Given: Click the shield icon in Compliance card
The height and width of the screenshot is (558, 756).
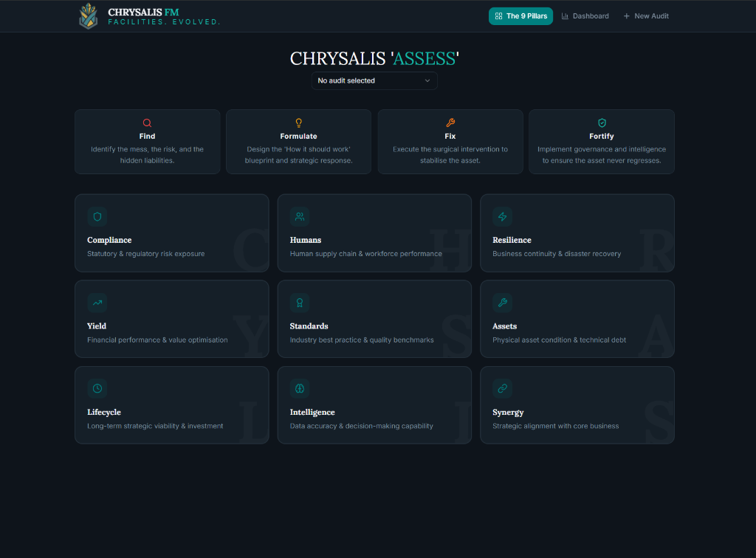Looking at the screenshot, I should click(x=97, y=216).
